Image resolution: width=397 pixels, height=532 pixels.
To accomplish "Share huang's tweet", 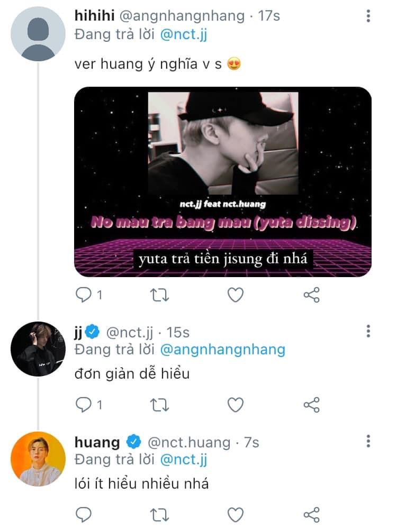I will pyautogui.click(x=311, y=515).
